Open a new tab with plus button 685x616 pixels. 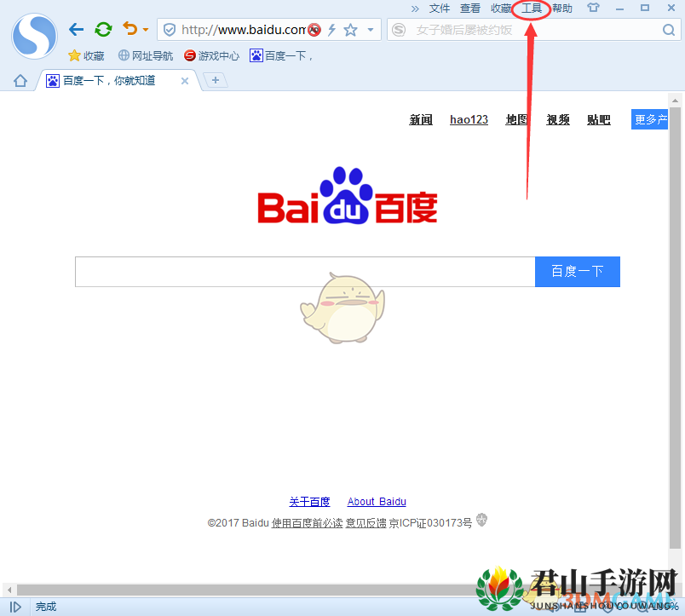point(216,80)
